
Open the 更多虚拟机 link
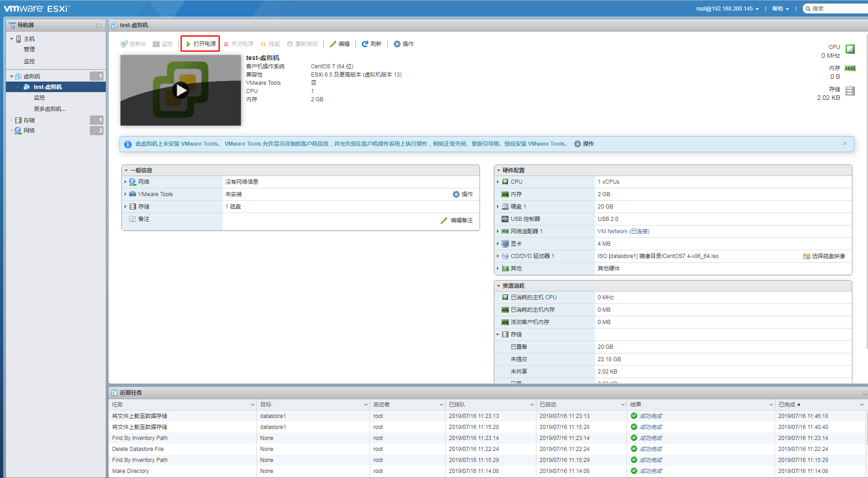pos(50,108)
